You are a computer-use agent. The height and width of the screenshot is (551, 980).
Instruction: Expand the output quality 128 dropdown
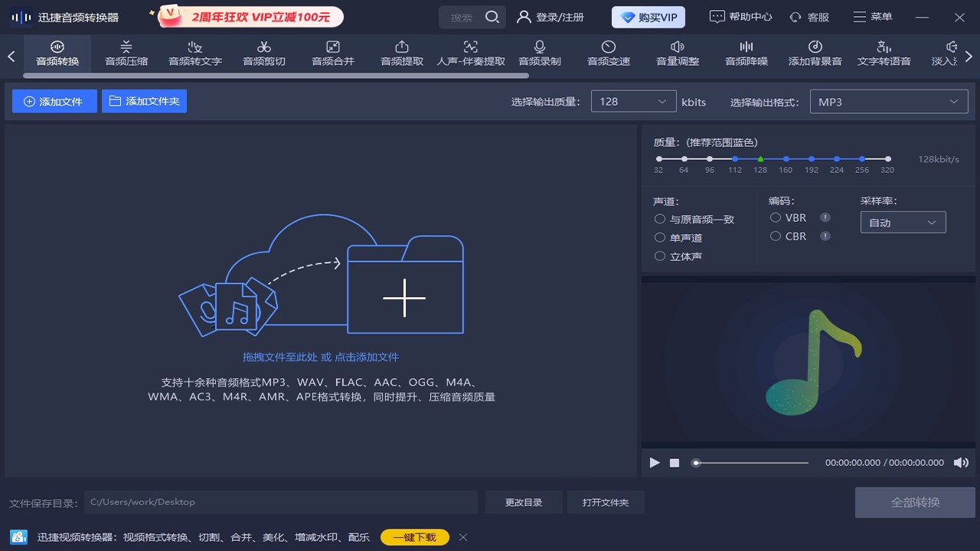(x=633, y=100)
